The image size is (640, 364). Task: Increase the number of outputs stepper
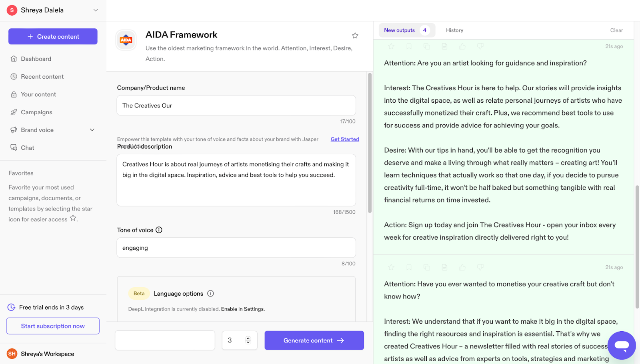pyautogui.click(x=248, y=338)
